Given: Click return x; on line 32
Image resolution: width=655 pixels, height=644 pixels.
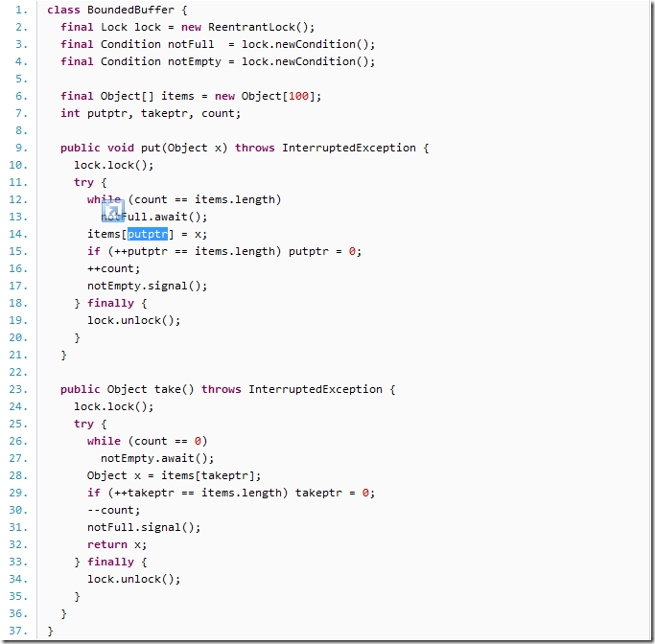Looking at the screenshot, I should click(x=117, y=544).
